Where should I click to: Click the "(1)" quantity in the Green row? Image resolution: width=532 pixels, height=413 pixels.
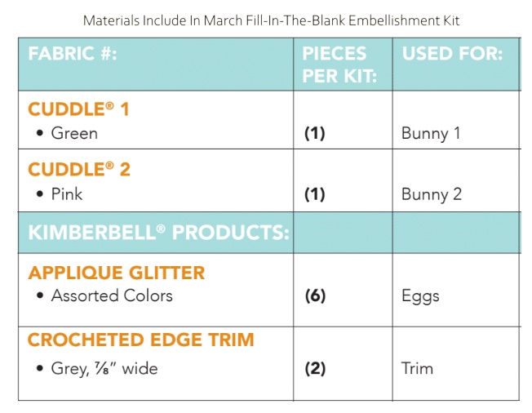click(315, 133)
